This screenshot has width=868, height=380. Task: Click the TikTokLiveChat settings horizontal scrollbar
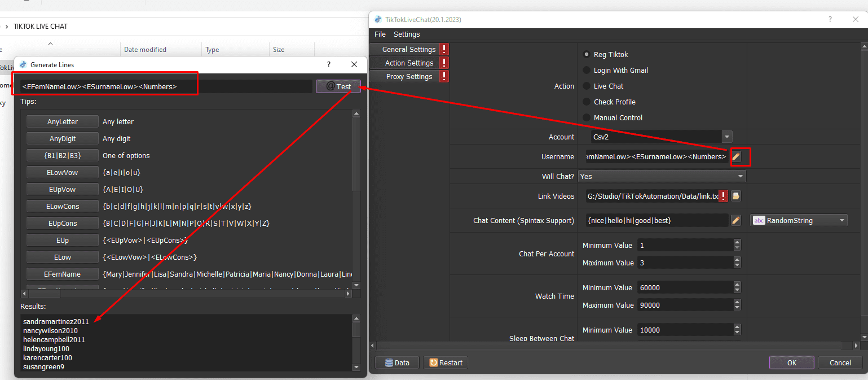(615, 345)
